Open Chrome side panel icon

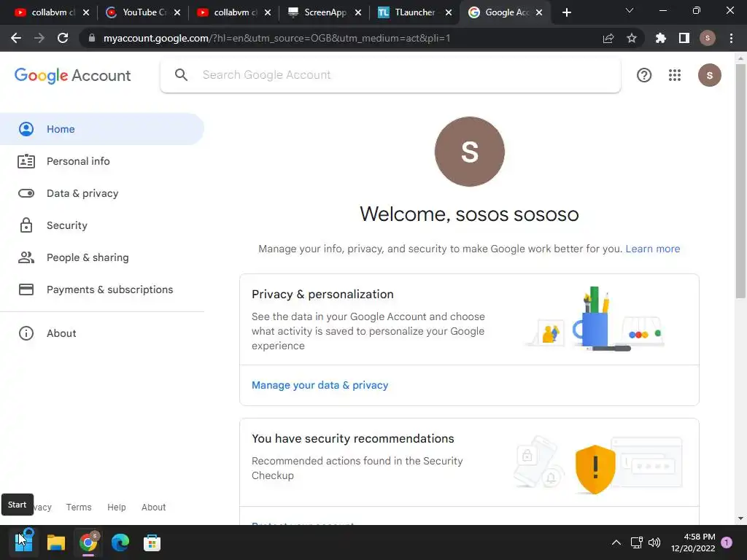point(684,38)
